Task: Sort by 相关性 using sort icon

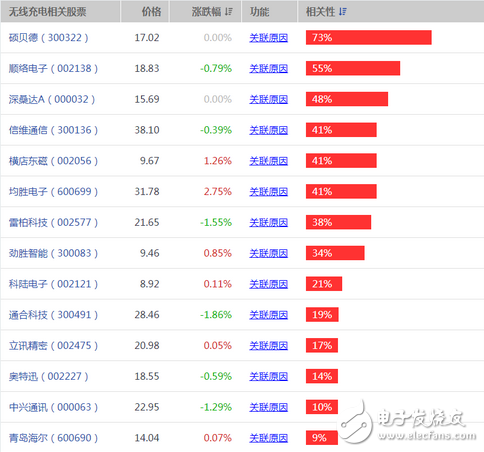Action: [x=343, y=12]
